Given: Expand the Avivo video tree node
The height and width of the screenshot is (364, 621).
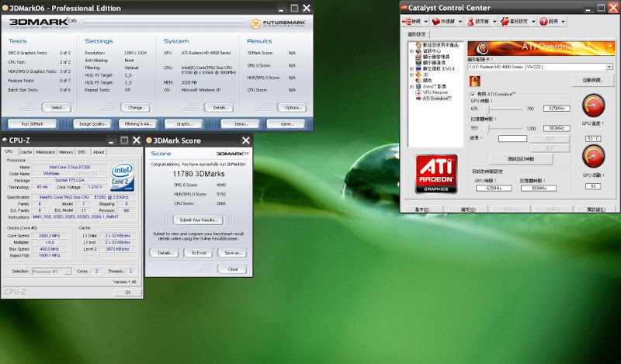Looking at the screenshot, I should coord(411,86).
